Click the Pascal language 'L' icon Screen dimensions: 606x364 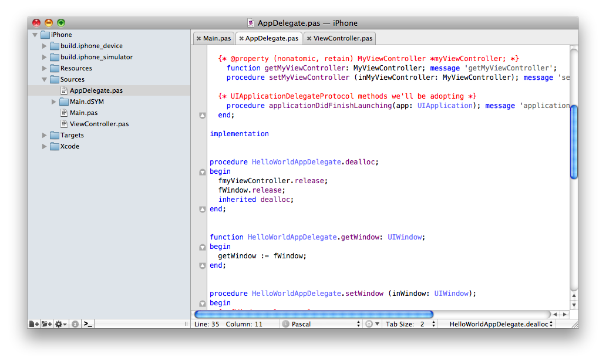(x=285, y=324)
